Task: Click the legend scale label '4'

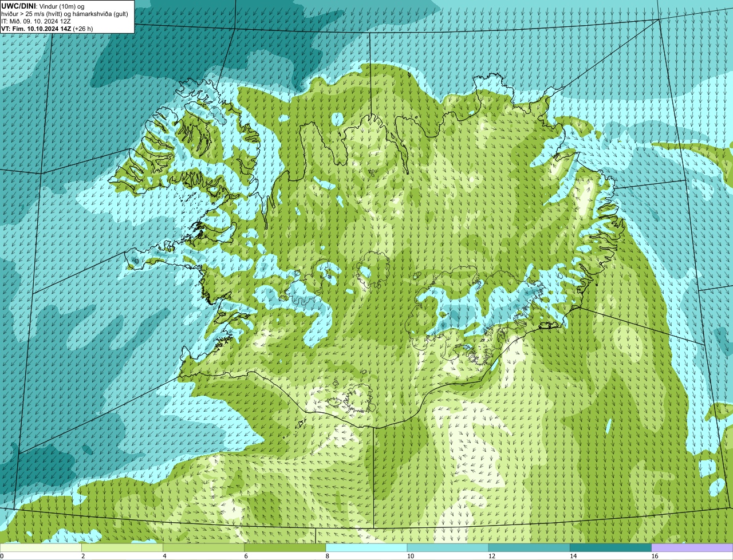Action: pyautogui.click(x=164, y=556)
